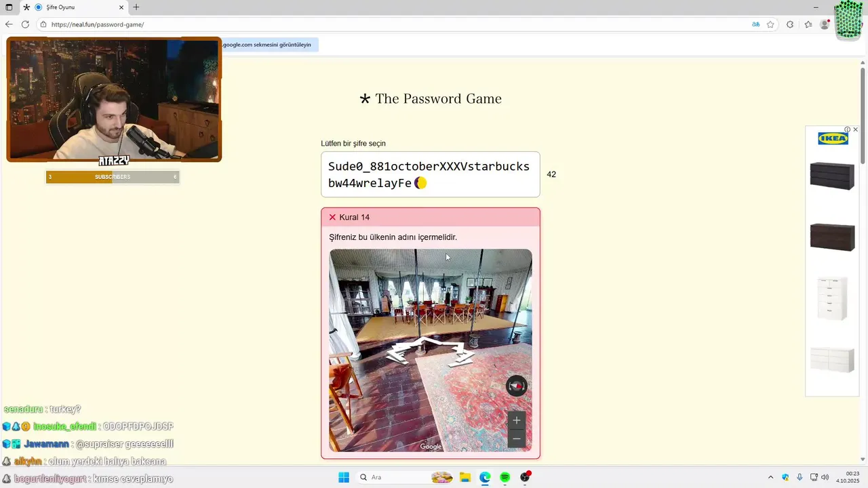Click the IKEA logo in the ad
Screen dimensions: 868x488
coord(833,138)
